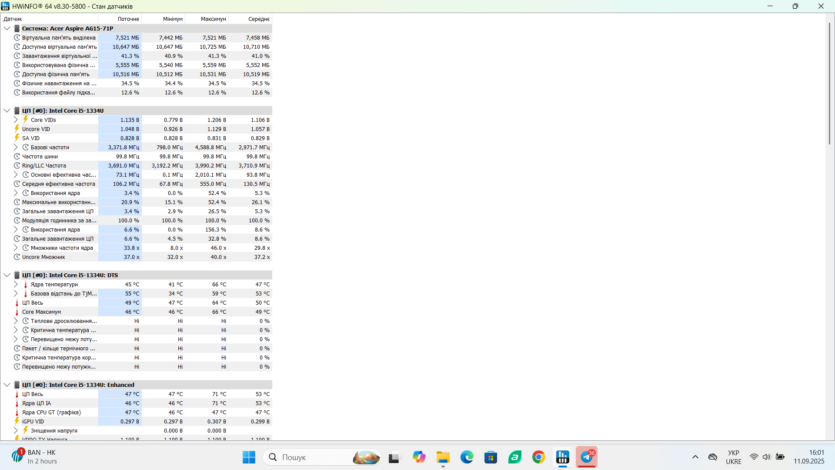This screenshot has height=470, width=835.
Task: Select the Core Максимум row label
Action: pos(42,312)
